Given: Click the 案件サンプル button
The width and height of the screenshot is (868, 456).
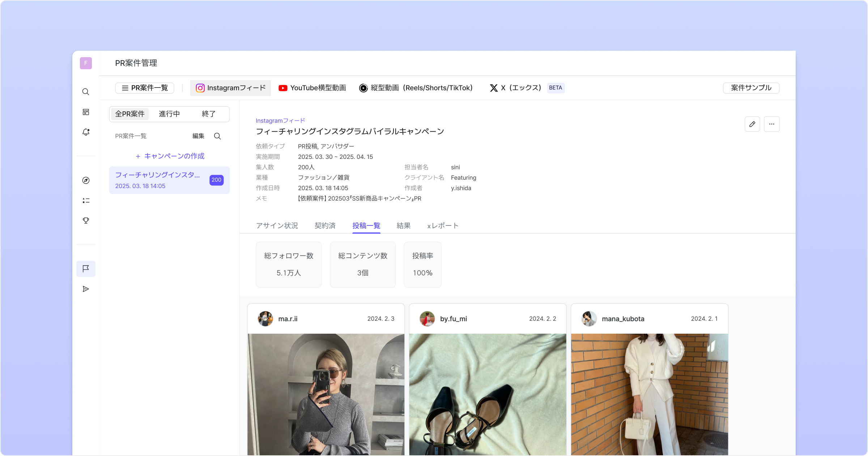Looking at the screenshot, I should [x=751, y=88].
